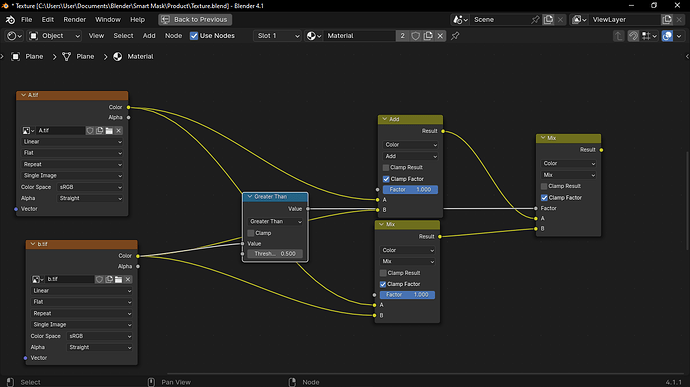Adjust Factor 1.000 slider in lower Mix

(x=407, y=295)
